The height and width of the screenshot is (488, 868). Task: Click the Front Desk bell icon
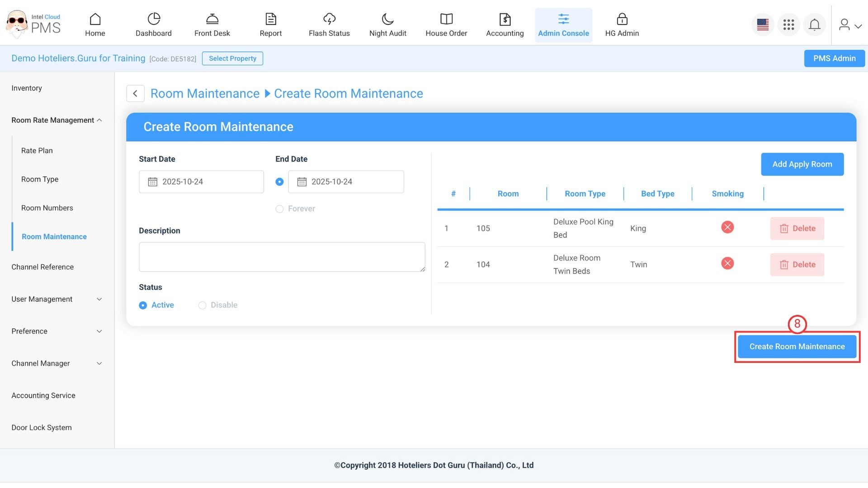tap(212, 19)
